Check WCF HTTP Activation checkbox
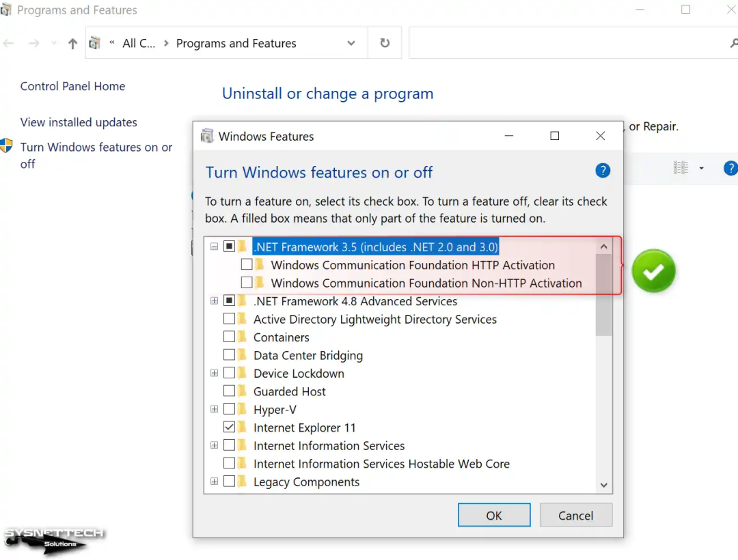Image resolution: width=738 pixels, height=560 pixels. pos(247,264)
